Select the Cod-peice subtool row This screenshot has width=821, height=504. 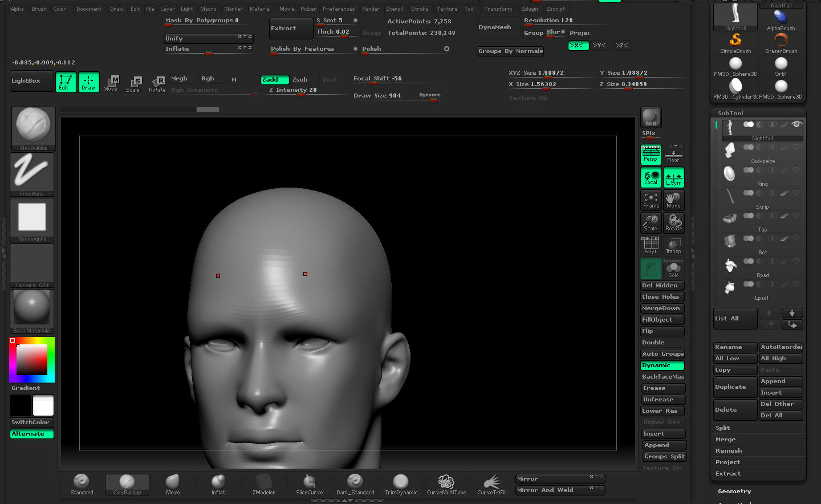pyautogui.click(x=762, y=153)
